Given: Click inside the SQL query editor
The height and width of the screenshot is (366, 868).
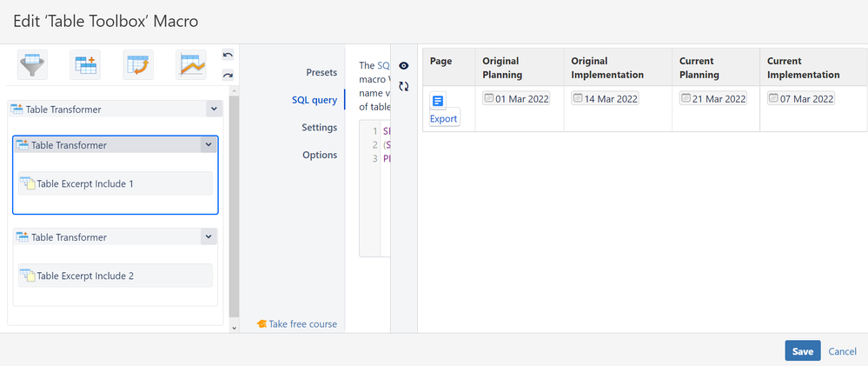Looking at the screenshot, I should click(x=374, y=189).
